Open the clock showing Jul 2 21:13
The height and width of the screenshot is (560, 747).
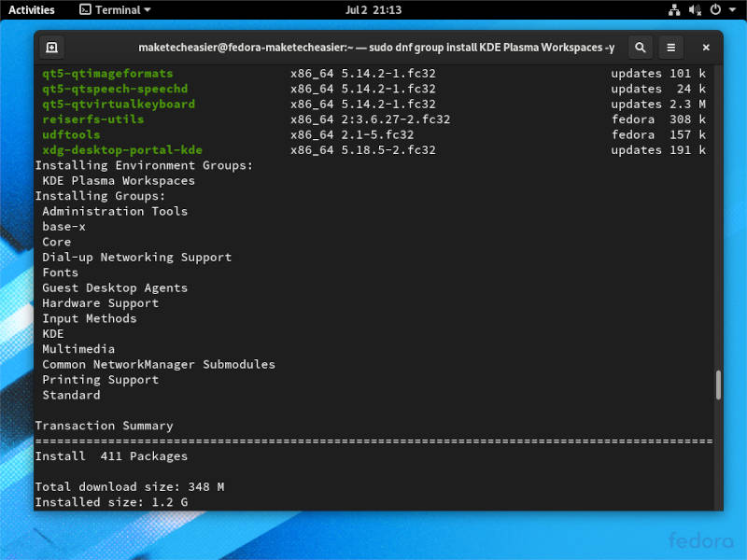(x=373, y=10)
